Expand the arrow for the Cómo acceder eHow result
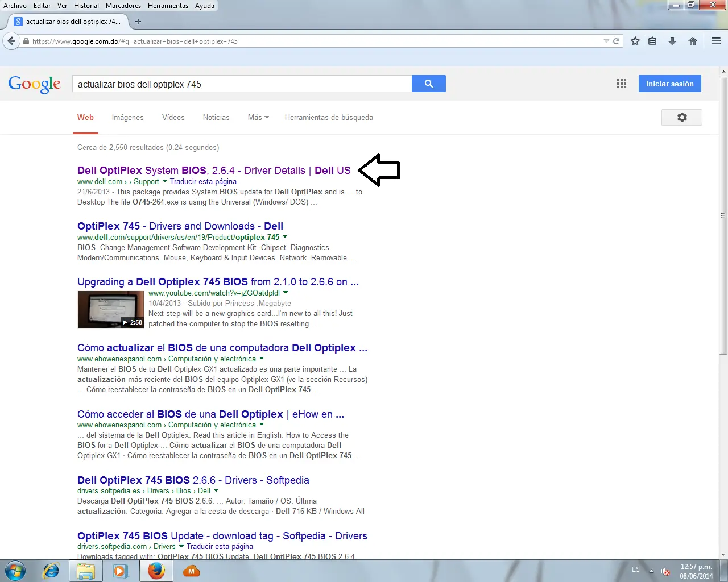This screenshot has width=728, height=582. pos(262,425)
